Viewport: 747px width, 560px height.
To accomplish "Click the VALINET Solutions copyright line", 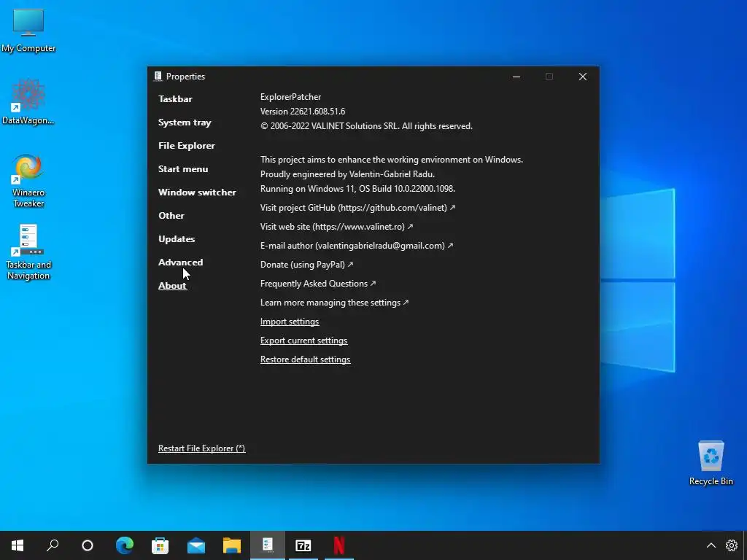I will 366,126.
